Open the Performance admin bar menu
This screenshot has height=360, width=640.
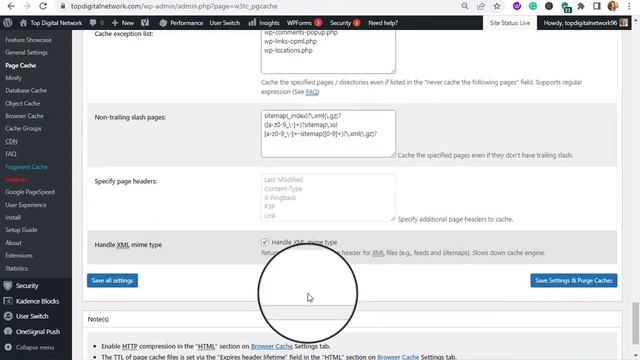pos(181,23)
